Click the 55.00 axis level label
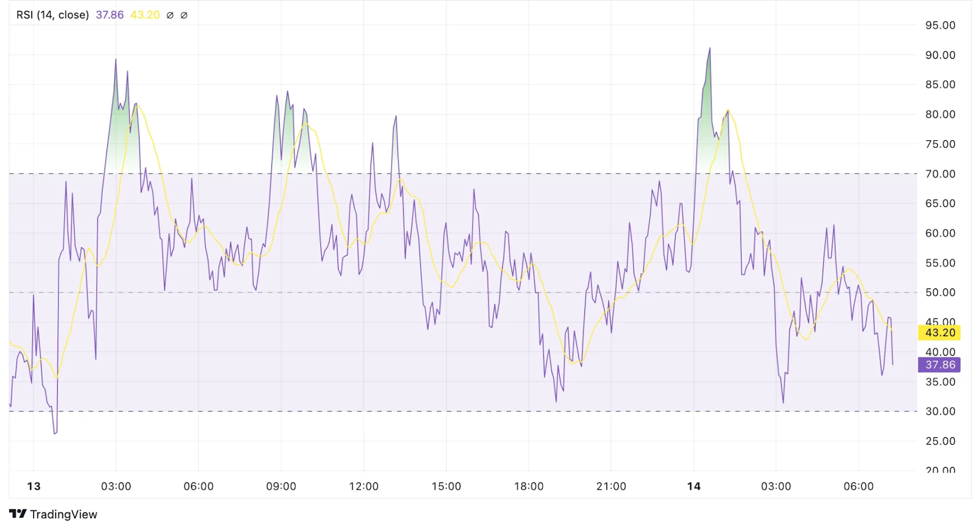 (940, 263)
